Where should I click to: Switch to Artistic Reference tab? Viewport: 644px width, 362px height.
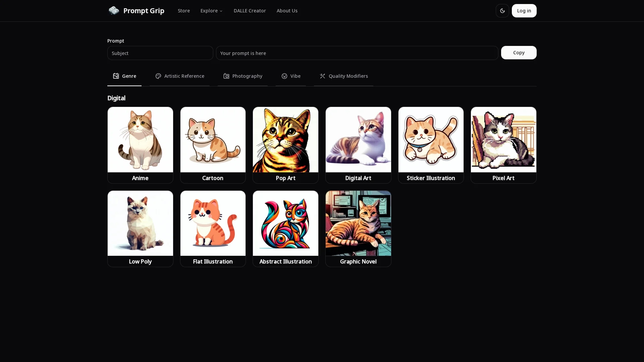click(179, 76)
